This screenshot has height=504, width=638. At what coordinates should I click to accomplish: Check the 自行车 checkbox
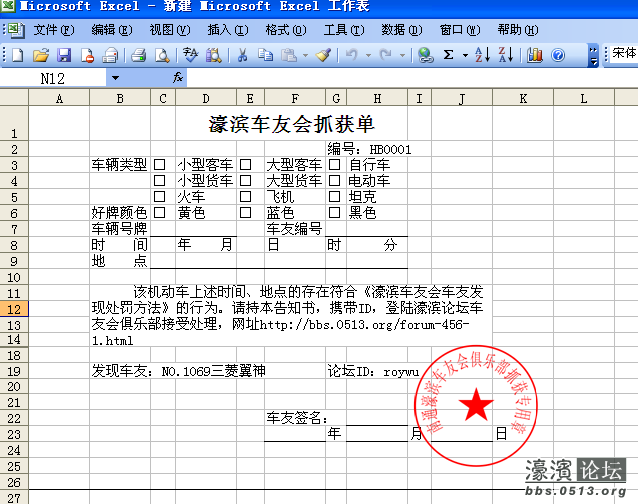click(334, 165)
